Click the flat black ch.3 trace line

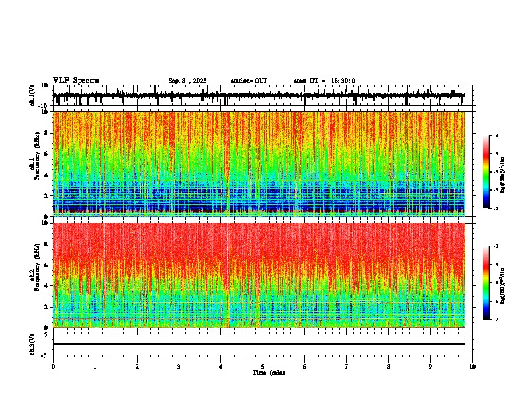coord(259,344)
